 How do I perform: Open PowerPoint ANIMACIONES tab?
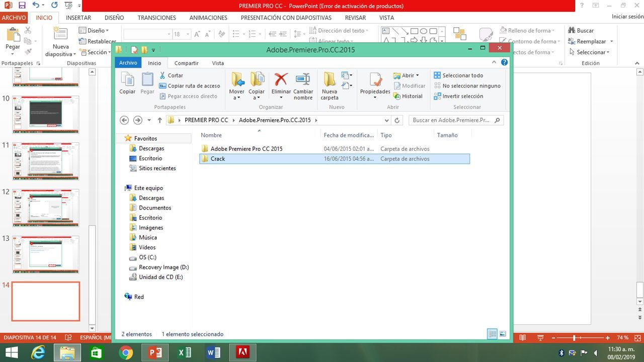pyautogui.click(x=208, y=18)
